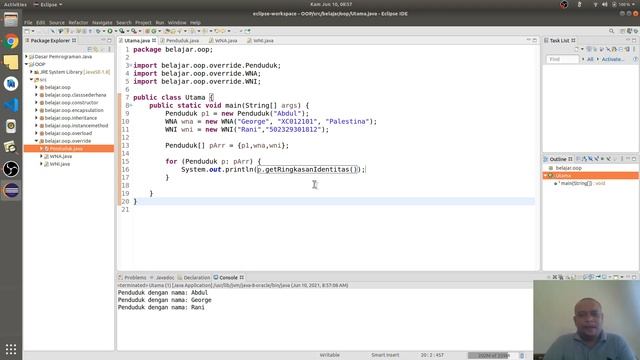
Task: Open Google Chrome from the dock
Action: coord(11,41)
